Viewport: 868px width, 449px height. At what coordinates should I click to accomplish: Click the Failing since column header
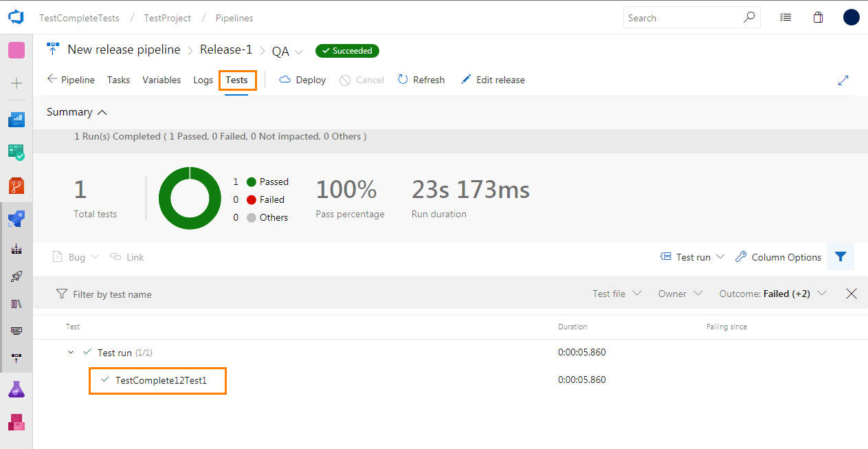point(726,327)
